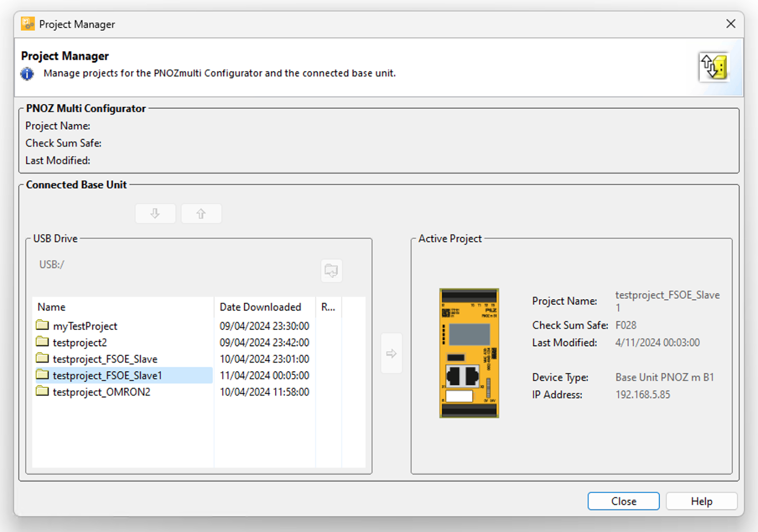Click the folder icon of testproject2

point(42,342)
